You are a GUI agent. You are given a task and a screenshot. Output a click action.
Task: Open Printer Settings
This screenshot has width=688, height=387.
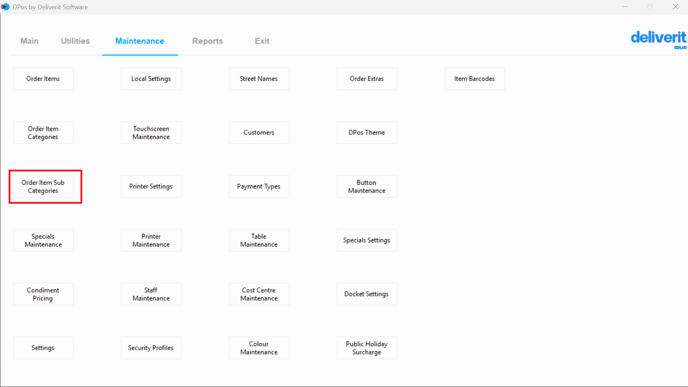click(x=151, y=186)
